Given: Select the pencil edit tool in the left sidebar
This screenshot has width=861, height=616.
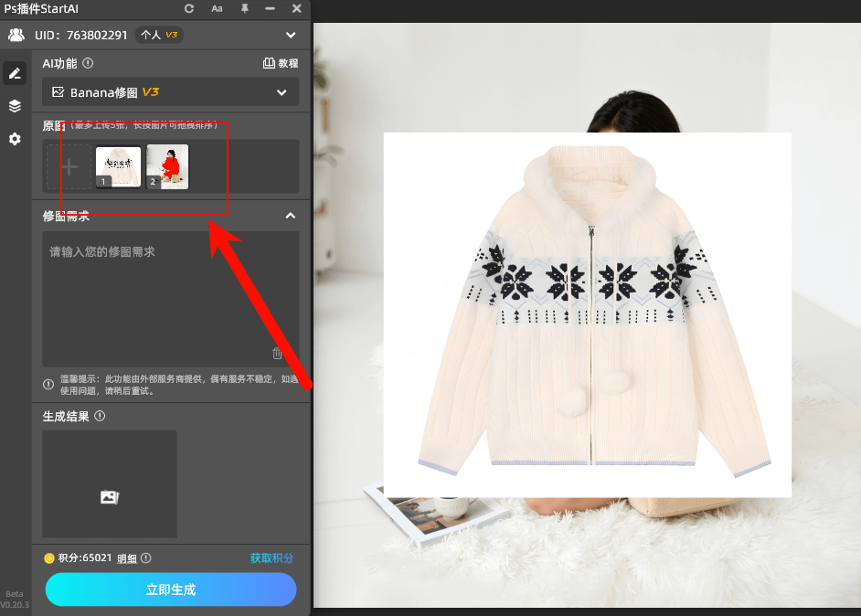Looking at the screenshot, I should point(15,72).
